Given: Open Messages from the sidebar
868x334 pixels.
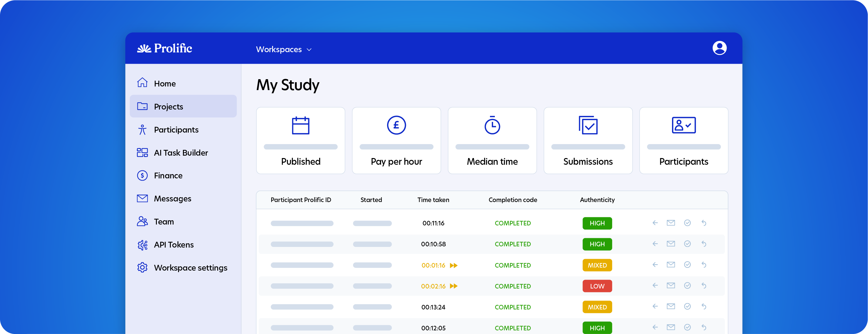Looking at the screenshot, I should (172, 198).
